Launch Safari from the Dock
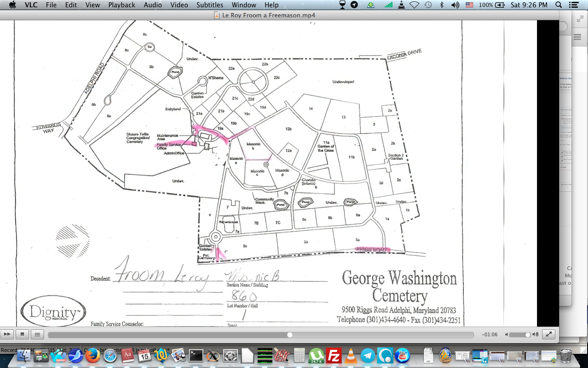Viewport: 588px width, 368px height. click(110, 356)
